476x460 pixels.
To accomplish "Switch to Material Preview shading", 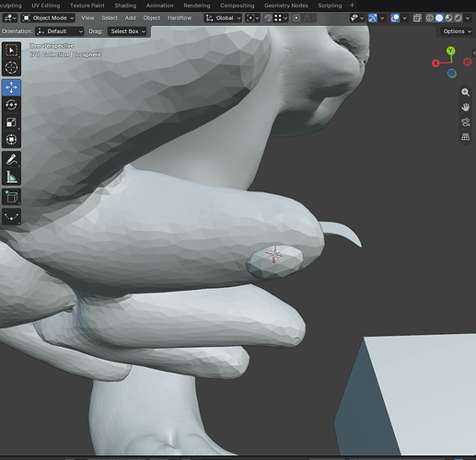I will (448, 18).
